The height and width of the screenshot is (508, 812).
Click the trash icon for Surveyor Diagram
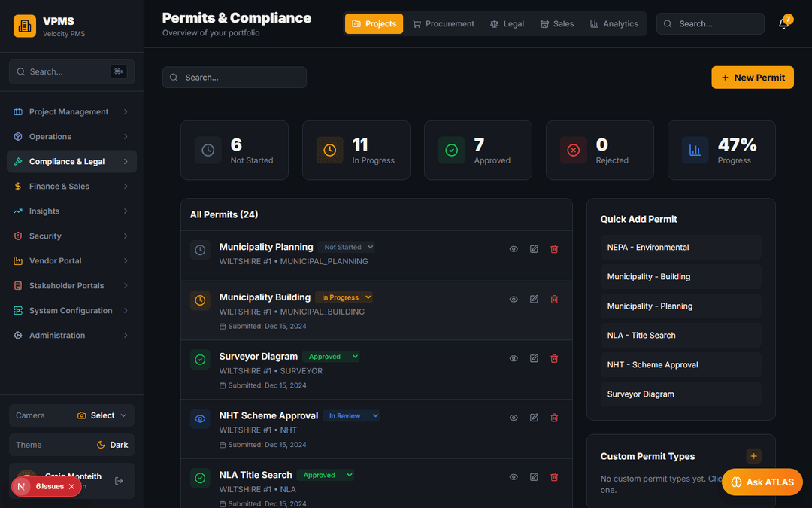(554, 359)
